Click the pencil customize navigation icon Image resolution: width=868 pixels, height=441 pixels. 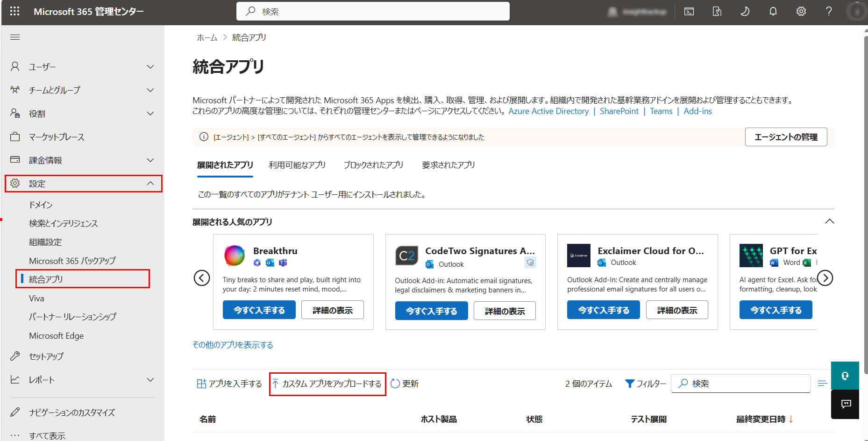[15, 412]
